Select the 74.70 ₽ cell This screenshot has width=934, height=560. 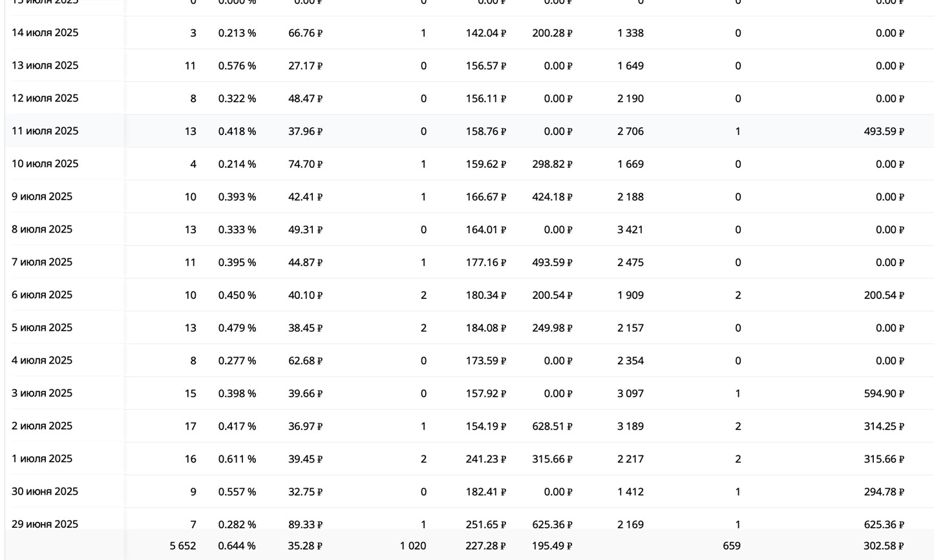(305, 164)
